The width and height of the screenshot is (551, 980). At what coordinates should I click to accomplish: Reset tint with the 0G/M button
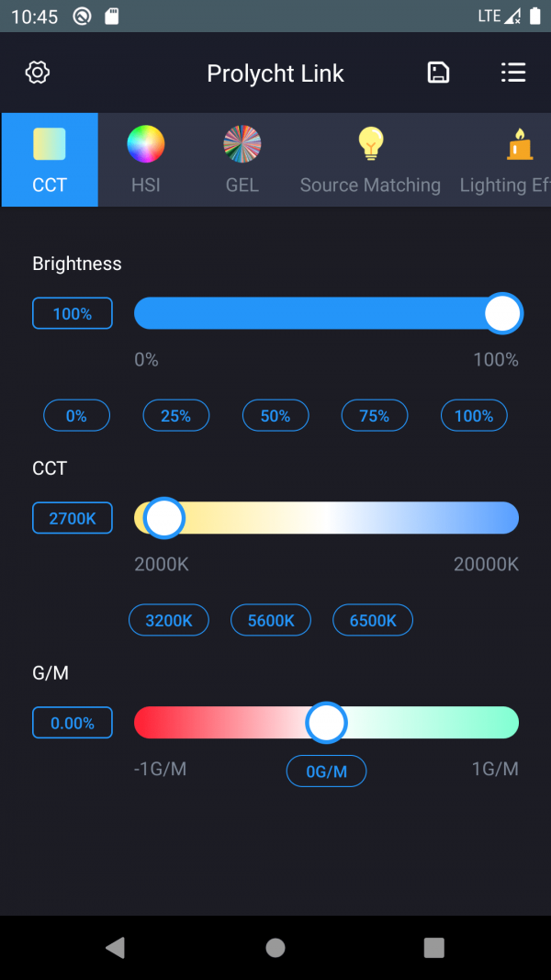click(x=326, y=772)
